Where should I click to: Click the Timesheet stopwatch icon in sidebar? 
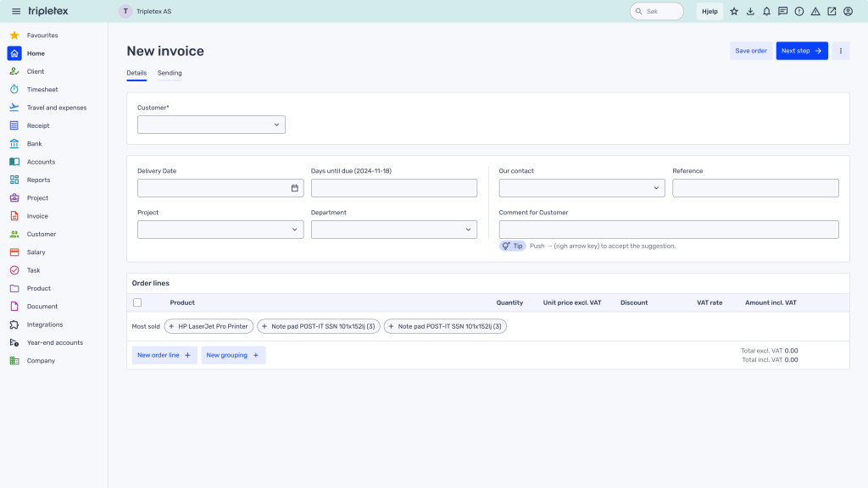coord(14,90)
